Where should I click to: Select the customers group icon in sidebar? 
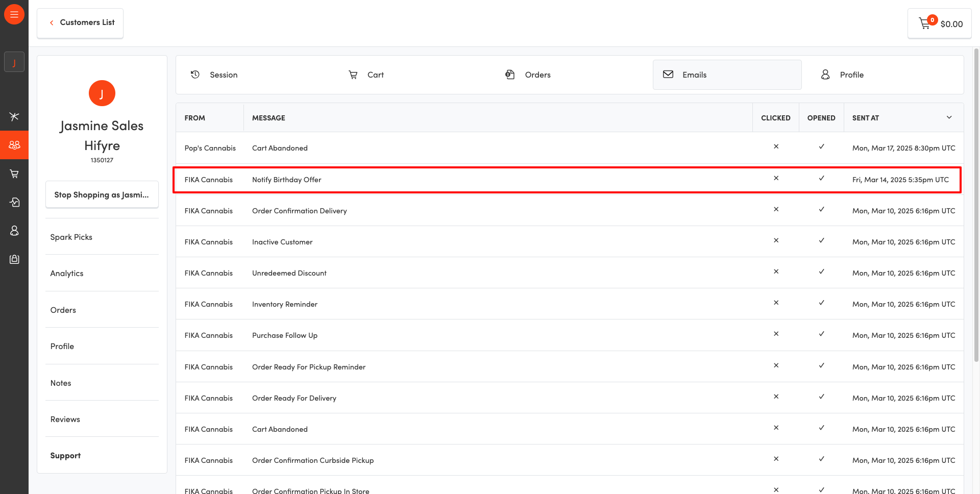pyautogui.click(x=14, y=145)
